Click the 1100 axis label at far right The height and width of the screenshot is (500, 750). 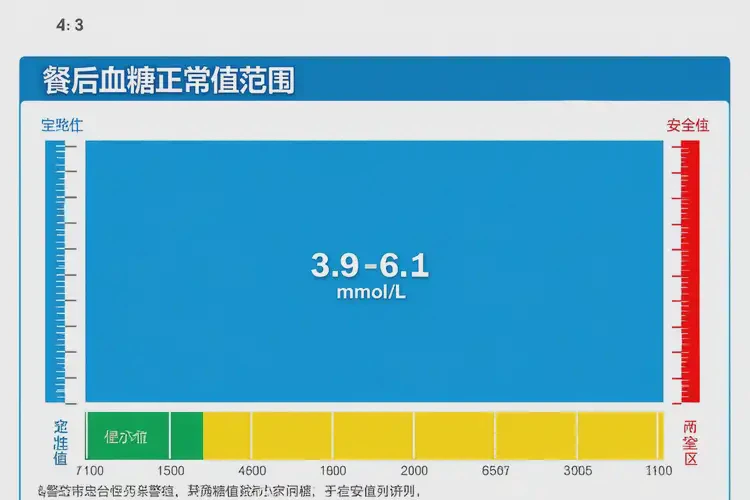[x=659, y=471]
